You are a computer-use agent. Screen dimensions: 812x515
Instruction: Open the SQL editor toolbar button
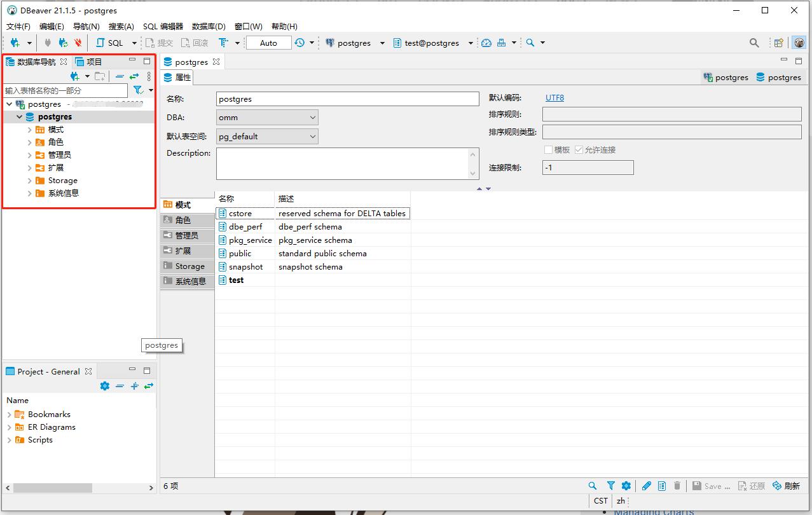coord(110,43)
